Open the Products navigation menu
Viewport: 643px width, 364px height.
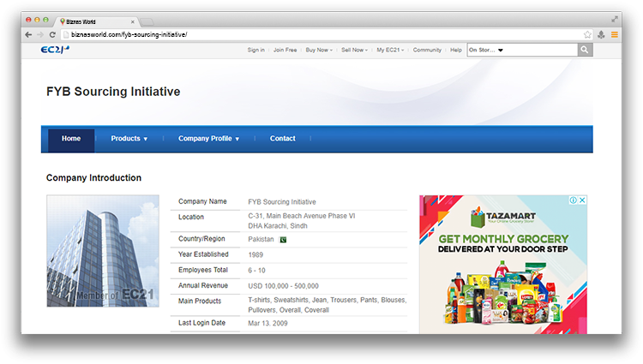[129, 139]
